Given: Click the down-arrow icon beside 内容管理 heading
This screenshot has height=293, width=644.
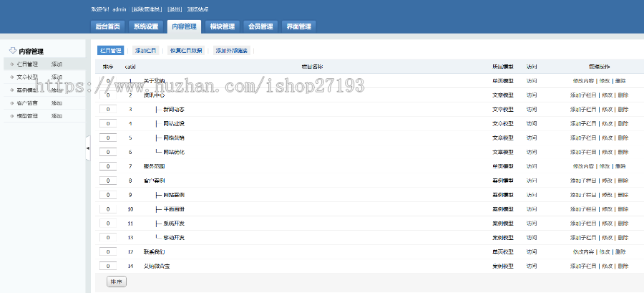Looking at the screenshot, I should pyautogui.click(x=13, y=51).
